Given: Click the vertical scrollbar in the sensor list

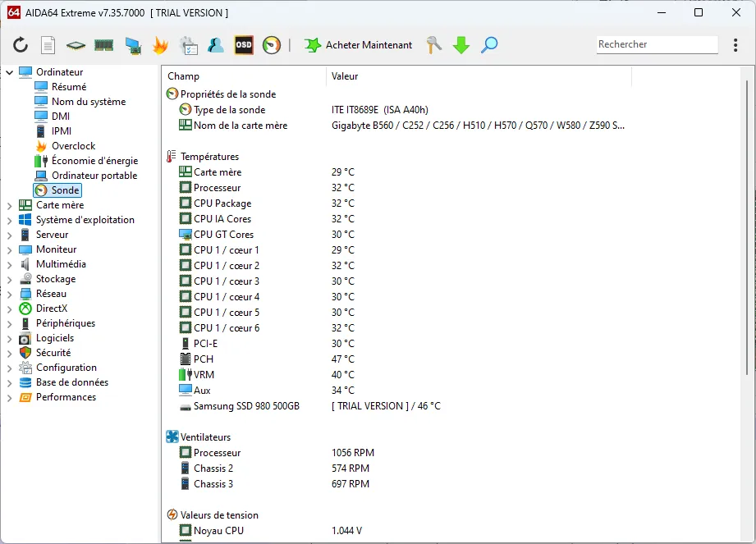Looking at the screenshot, I should coord(747,228).
